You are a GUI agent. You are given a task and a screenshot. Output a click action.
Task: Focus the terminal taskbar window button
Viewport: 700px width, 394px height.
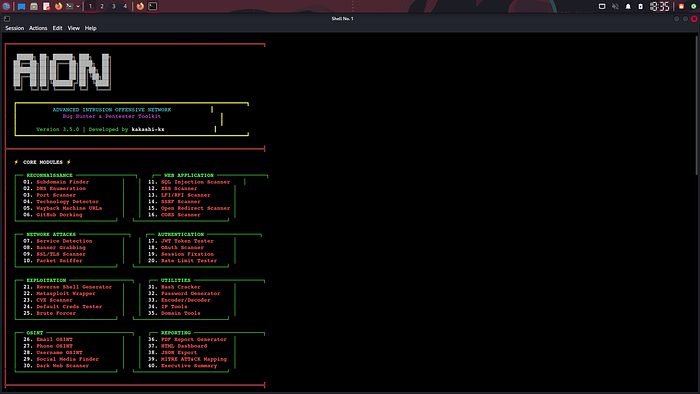(x=153, y=6)
